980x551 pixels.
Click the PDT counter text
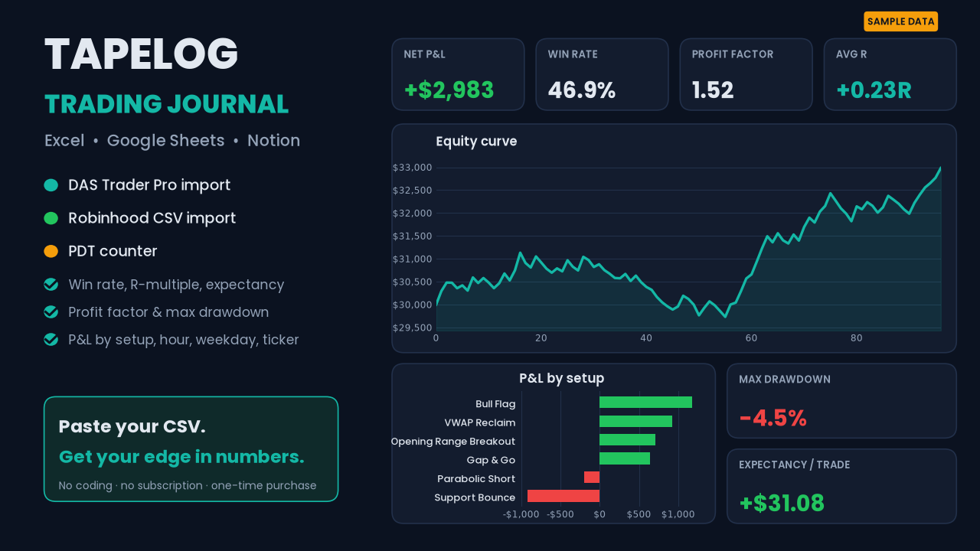click(113, 251)
